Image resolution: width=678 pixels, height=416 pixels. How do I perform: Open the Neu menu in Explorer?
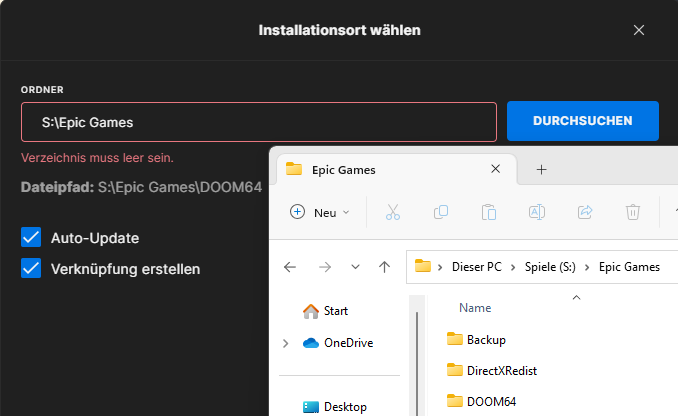[319, 212]
